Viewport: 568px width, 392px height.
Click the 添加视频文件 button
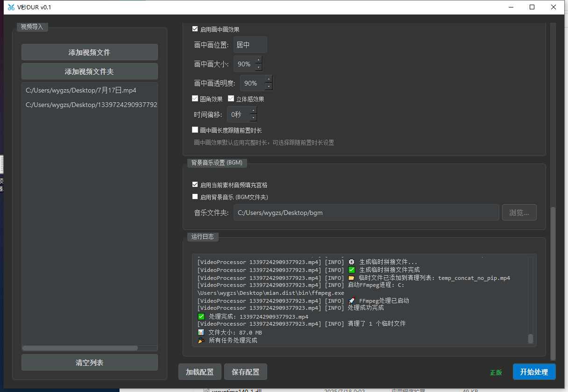pos(90,52)
